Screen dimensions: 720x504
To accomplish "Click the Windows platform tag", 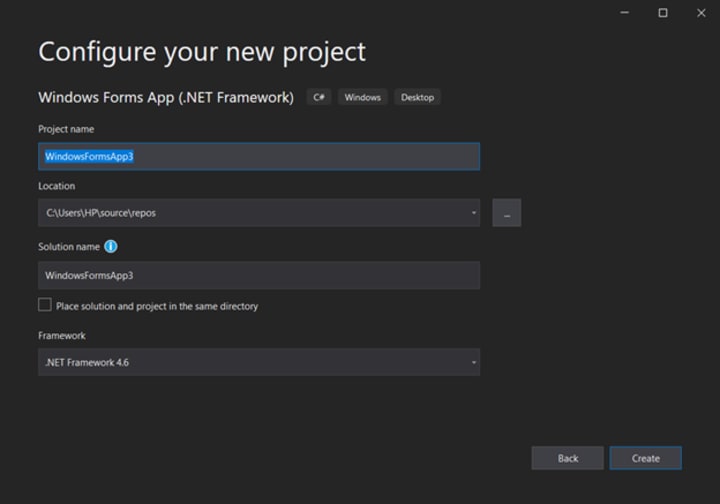I will 363,97.
